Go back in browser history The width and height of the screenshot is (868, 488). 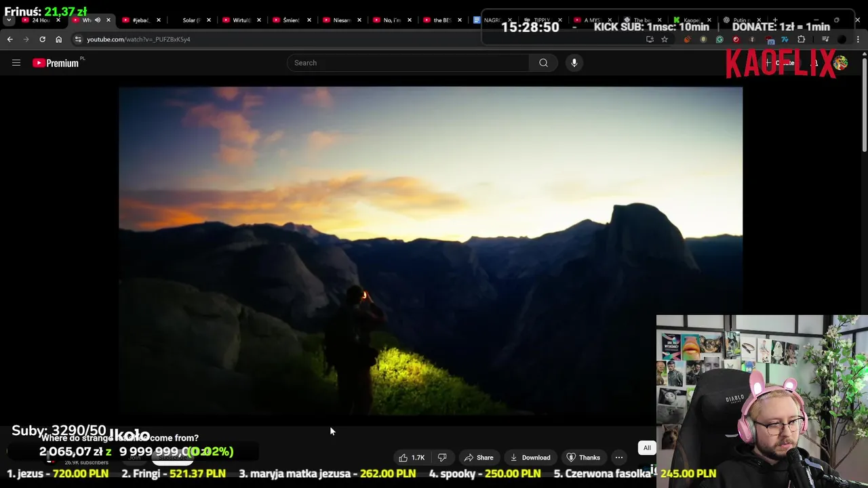click(10, 39)
